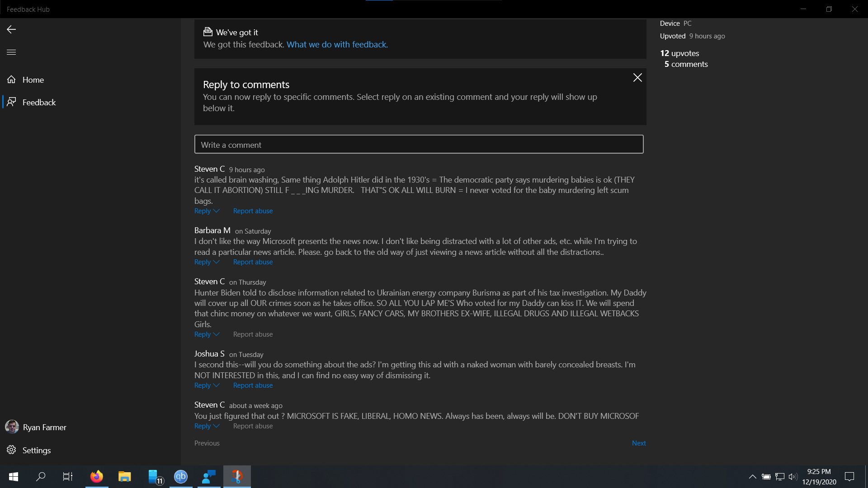Open network settings from system tray
The height and width of the screenshot is (488, 868).
(780, 477)
